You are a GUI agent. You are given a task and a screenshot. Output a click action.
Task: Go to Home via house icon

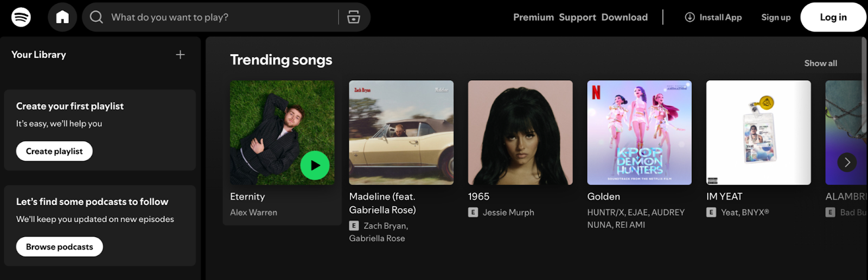(62, 17)
